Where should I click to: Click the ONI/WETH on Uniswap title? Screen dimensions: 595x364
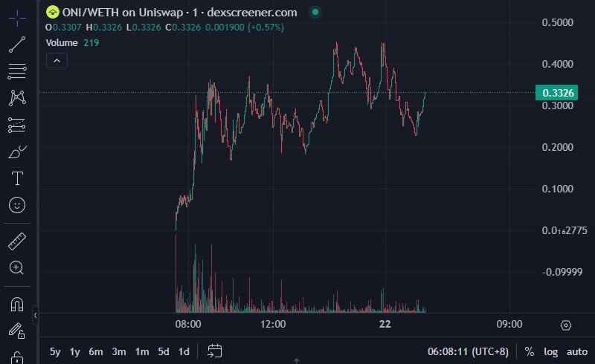(x=123, y=13)
